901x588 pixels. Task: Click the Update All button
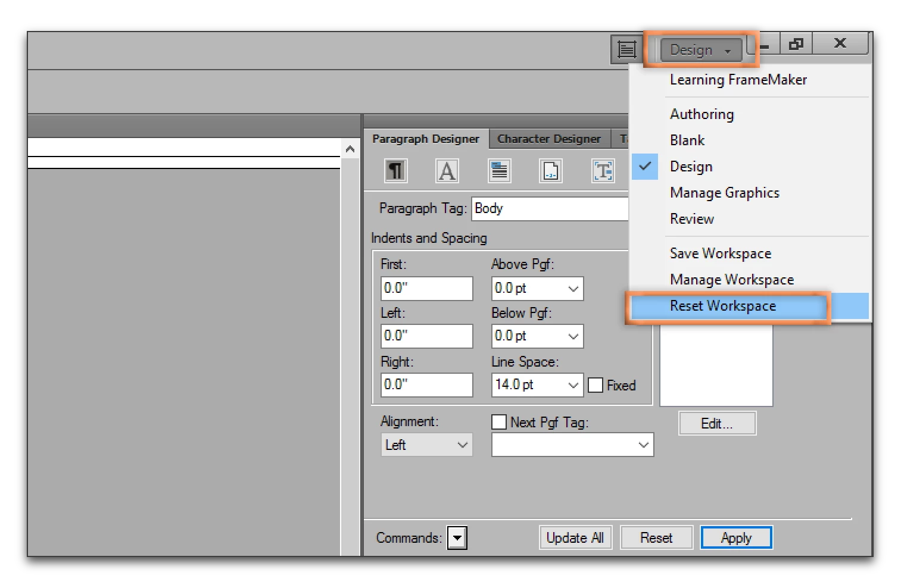coord(575,538)
